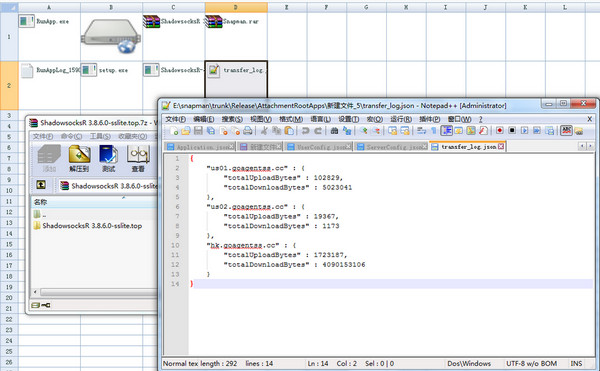
Task: Open the 文件(F) menu in Notepad++
Action: pos(175,119)
